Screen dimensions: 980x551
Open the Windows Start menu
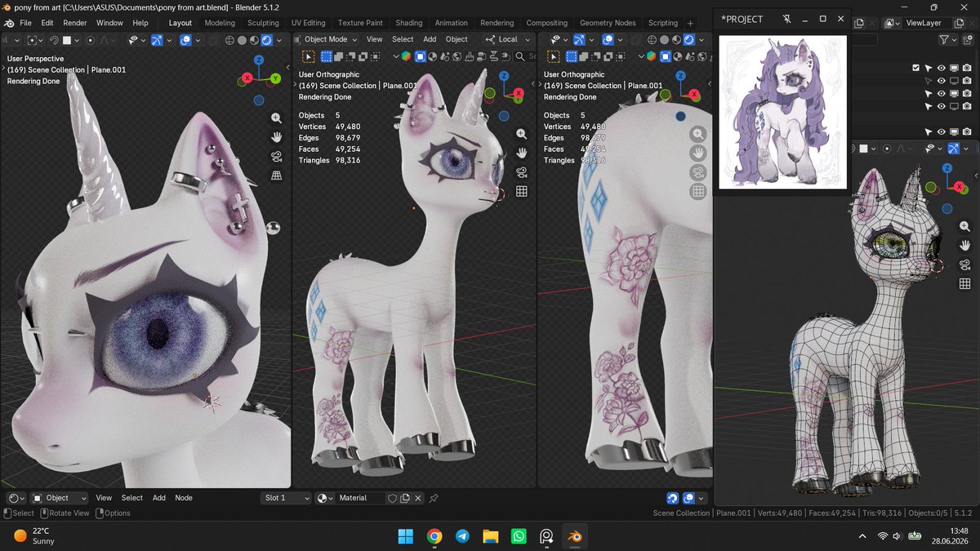[x=406, y=536]
